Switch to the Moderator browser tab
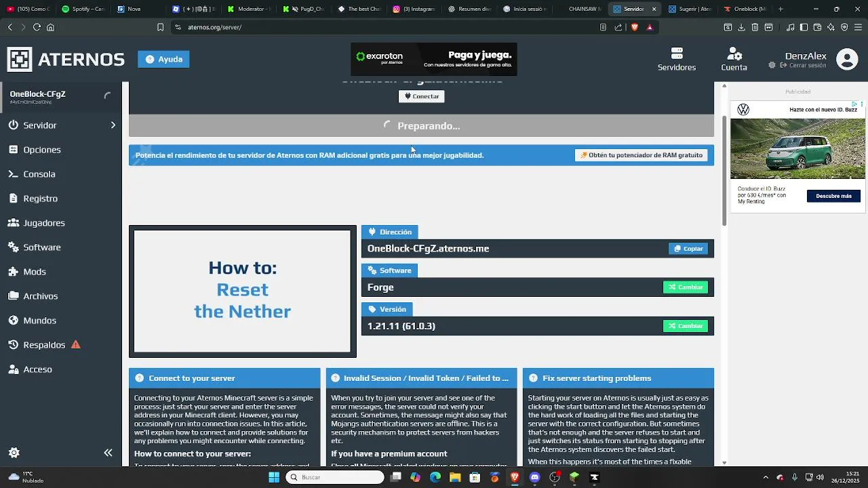Screen dimensions: 868x488 click(250, 9)
